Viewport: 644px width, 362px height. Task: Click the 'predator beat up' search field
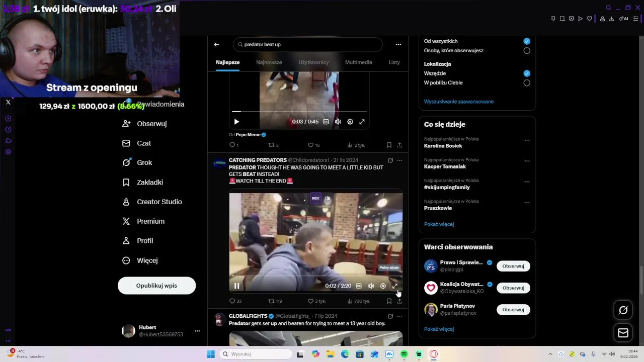tap(308, 44)
